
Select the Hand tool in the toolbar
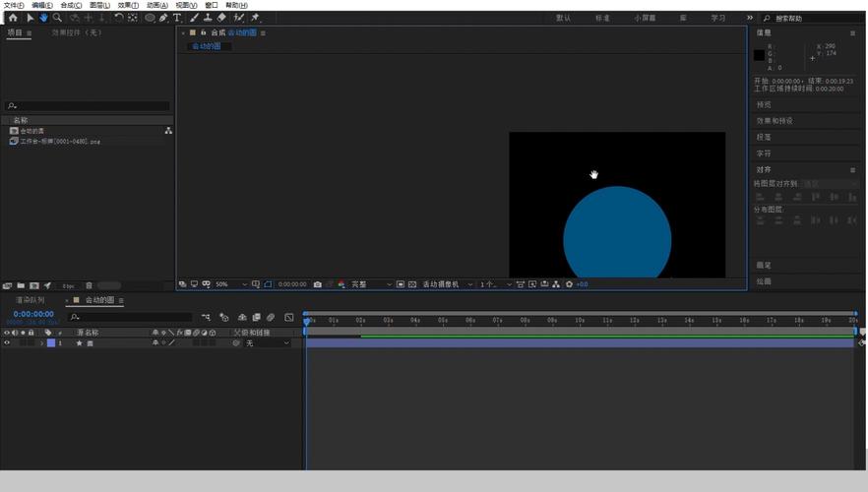tap(43, 18)
